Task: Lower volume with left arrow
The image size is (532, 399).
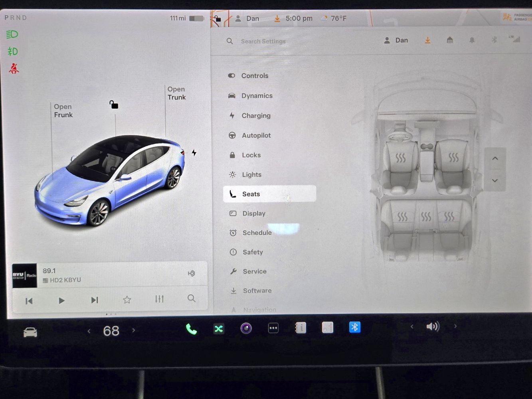Action: point(412,326)
